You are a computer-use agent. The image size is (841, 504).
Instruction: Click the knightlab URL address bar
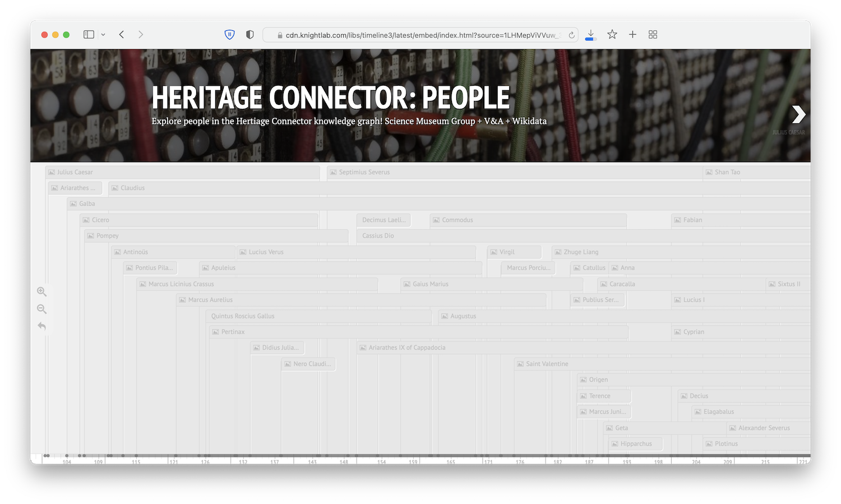point(420,35)
